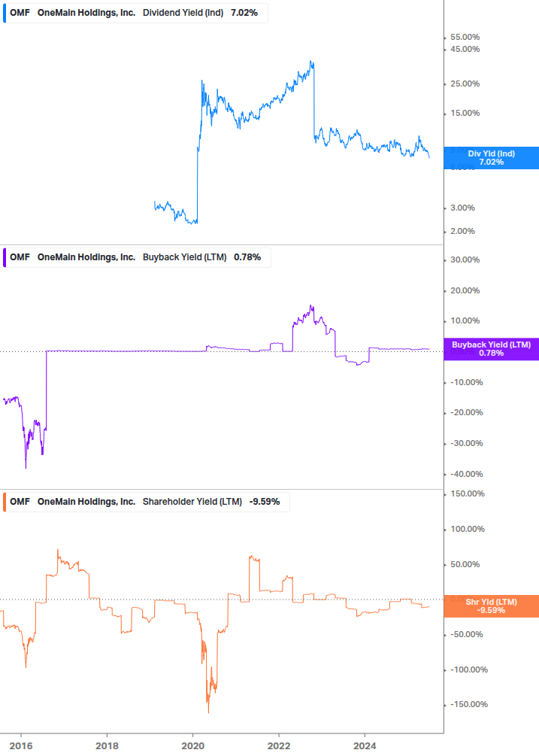Viewport: 539px width, 756px height.
Task: Click the 2018 label on the time axis
Action: pos(107,746)
